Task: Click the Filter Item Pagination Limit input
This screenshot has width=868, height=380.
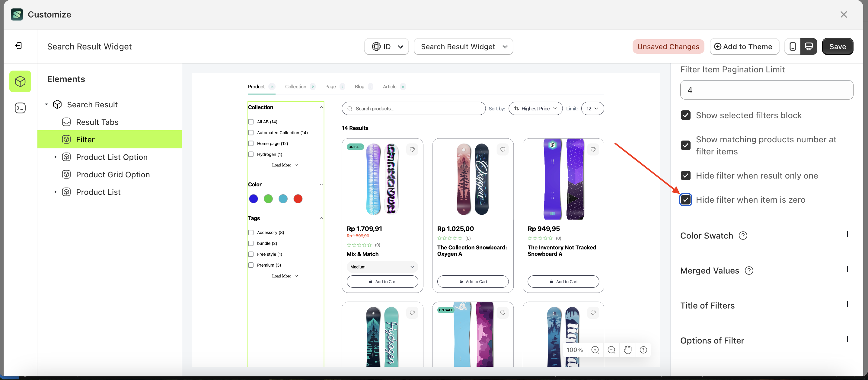Action: pyautogui.click(x=766, y=90)
